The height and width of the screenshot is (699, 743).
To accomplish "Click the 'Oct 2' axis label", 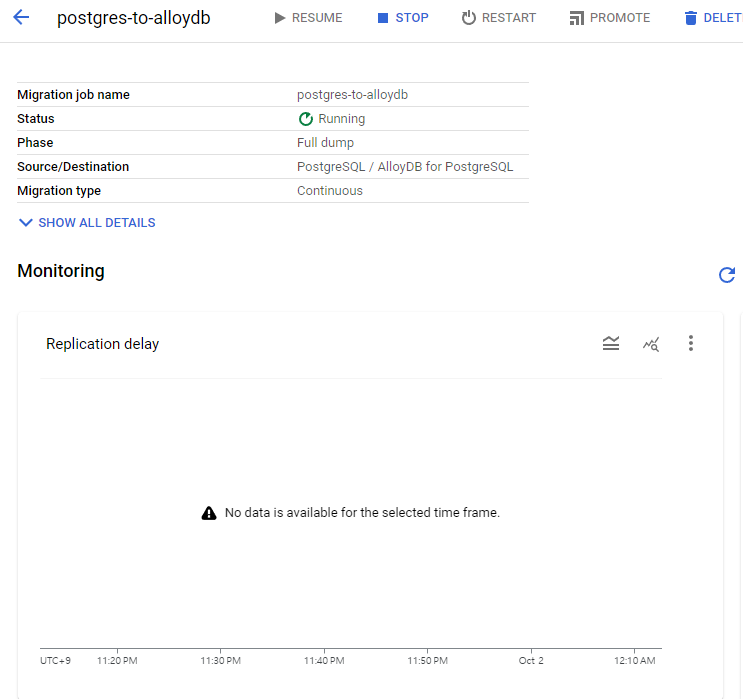I will [x=531, y=661].
